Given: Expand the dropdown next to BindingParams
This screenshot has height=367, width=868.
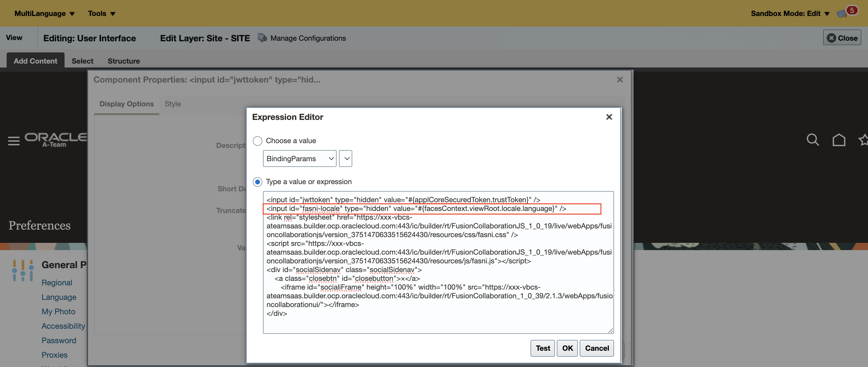Looking at the screenshot, I should pyautogui.click(x=346, y=158).
